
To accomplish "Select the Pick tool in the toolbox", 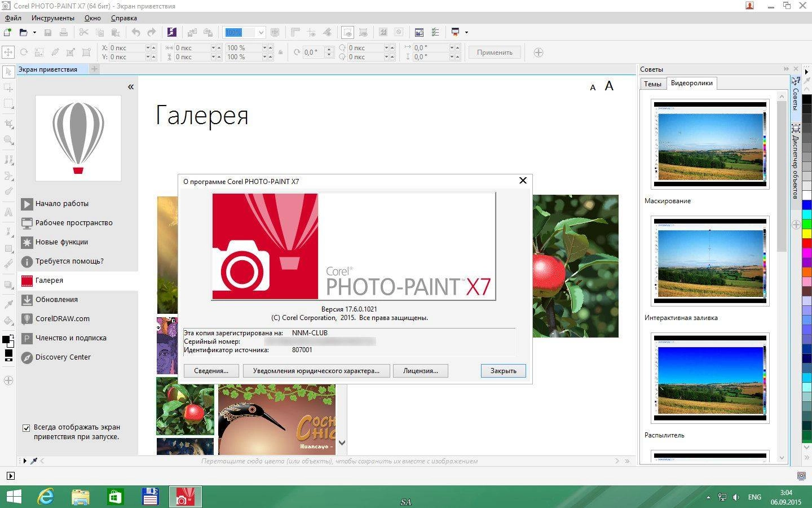I will click(8, 72).
